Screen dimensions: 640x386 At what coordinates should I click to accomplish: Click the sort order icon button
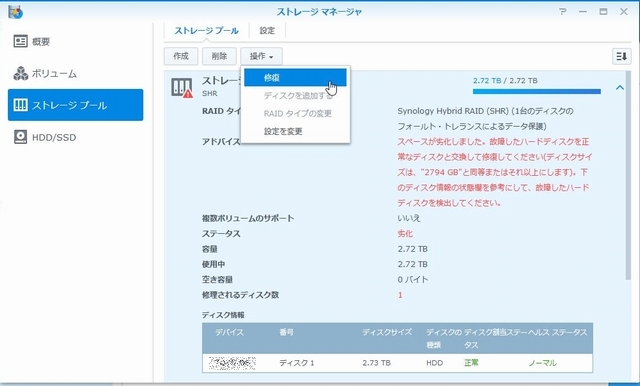621,56
